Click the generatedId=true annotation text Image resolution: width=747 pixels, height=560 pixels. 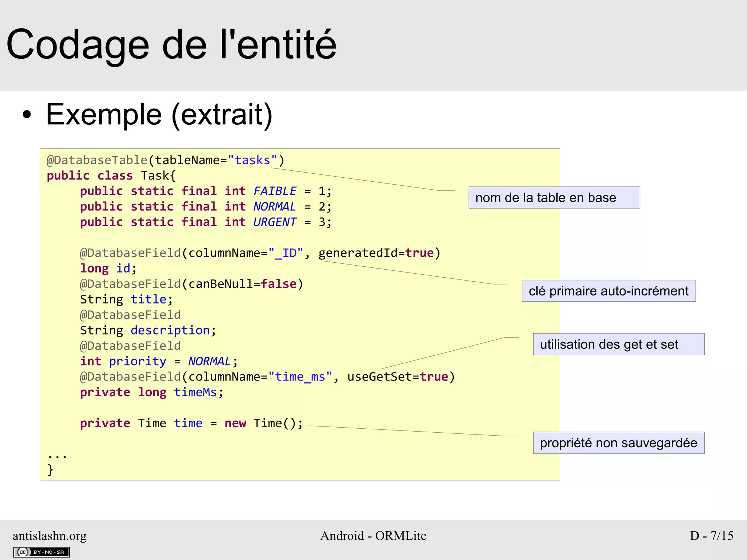coord(376,253)
